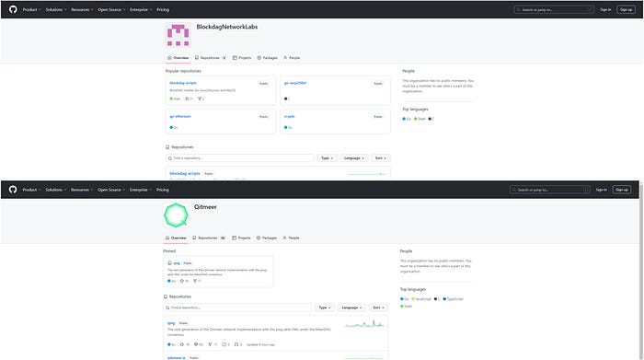Click the fork icon on blockdag-scripts card
Screen dimensions: 644x360
click(x=200, y=99)
